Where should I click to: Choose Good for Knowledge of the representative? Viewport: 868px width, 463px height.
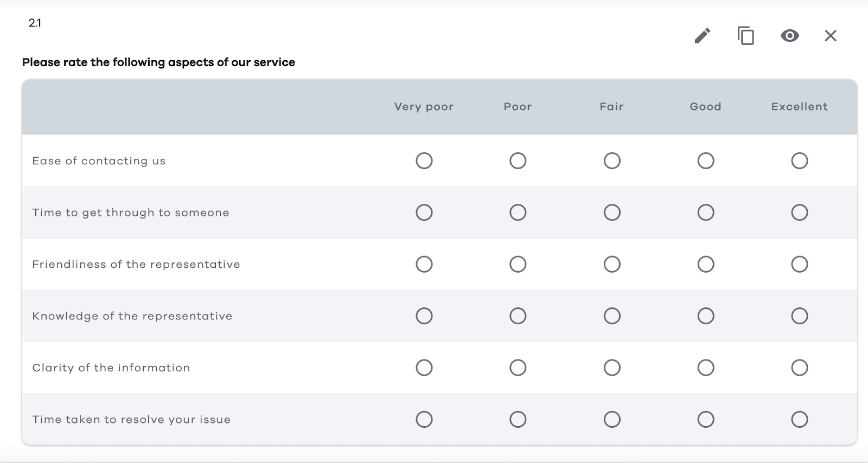(x=706, y=316)
